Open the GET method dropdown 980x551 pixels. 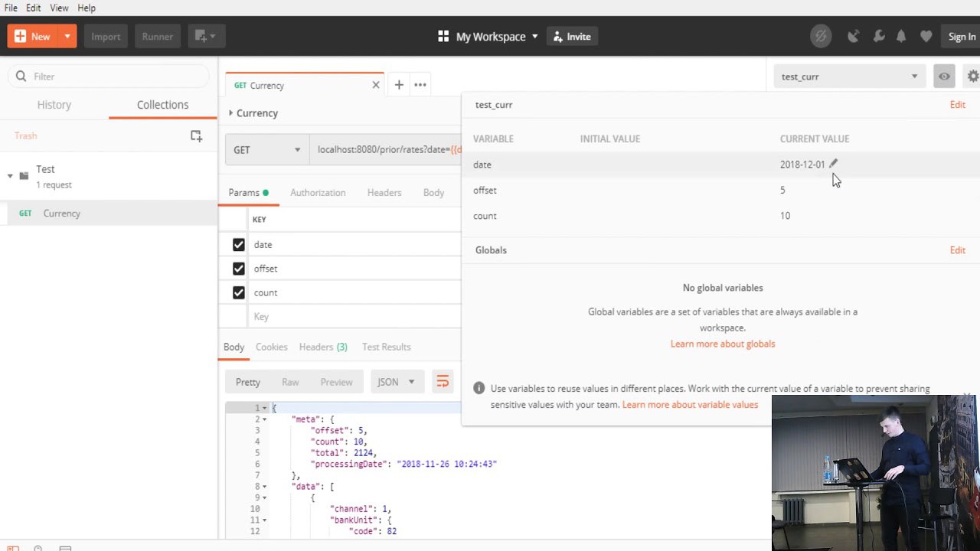266,150
